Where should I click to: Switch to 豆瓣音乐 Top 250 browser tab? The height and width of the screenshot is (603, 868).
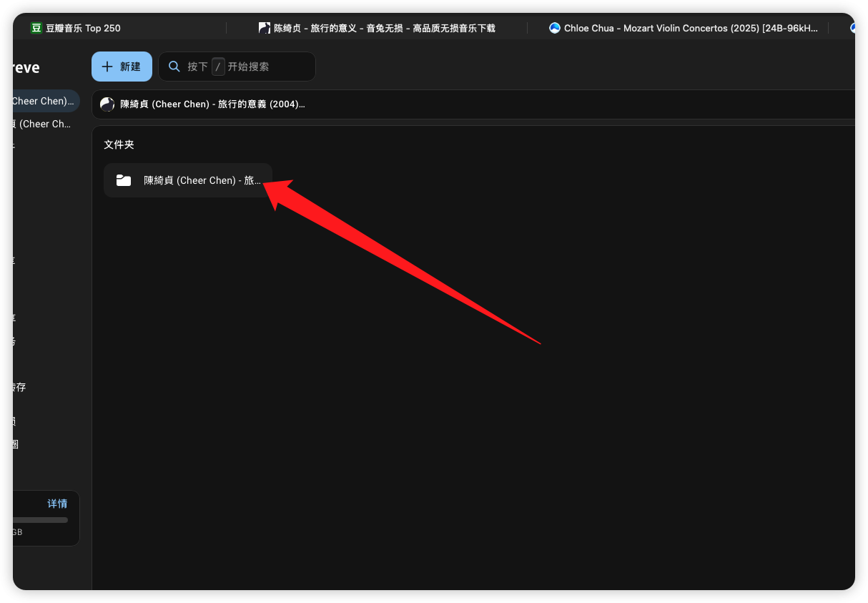75,28
